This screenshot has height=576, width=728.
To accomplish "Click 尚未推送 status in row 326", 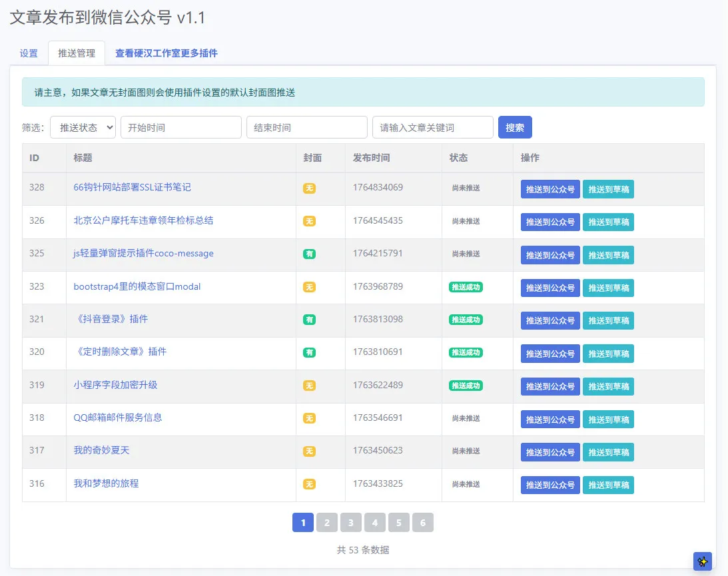I will 466,221.
